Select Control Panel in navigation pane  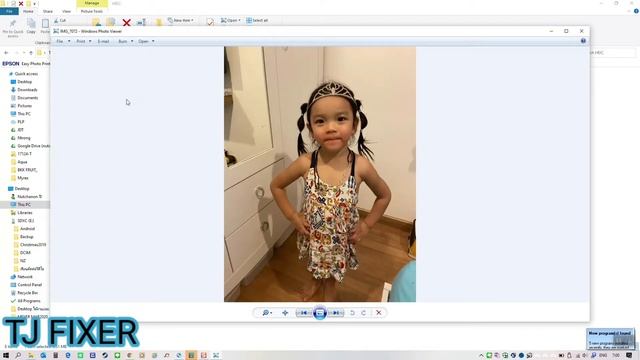pyautogui.click(x=29, y=285)
